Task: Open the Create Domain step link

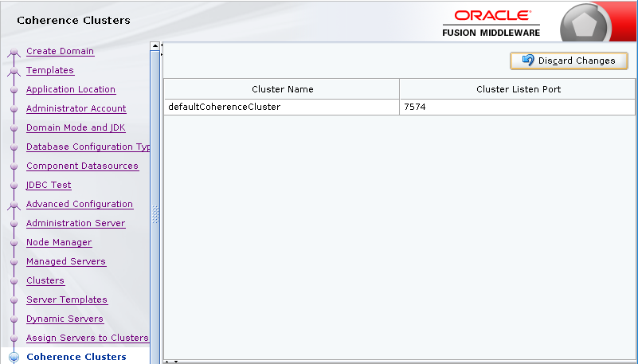Action: coord(60,51)
